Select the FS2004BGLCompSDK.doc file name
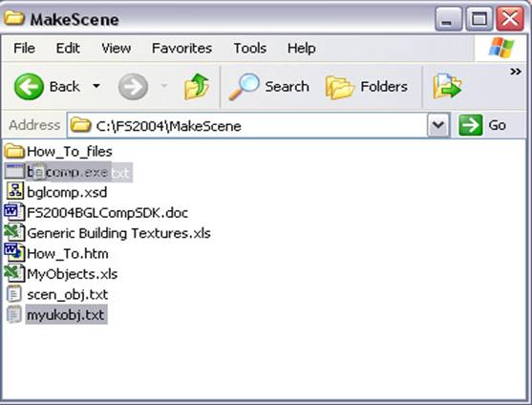The image size is (532, 405). [x=107, y=213]
